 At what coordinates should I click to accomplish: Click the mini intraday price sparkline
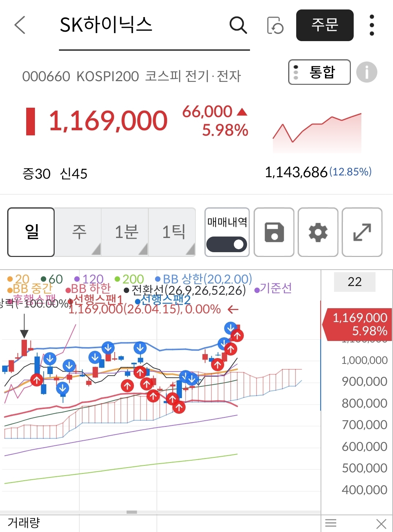click(317, 133)
